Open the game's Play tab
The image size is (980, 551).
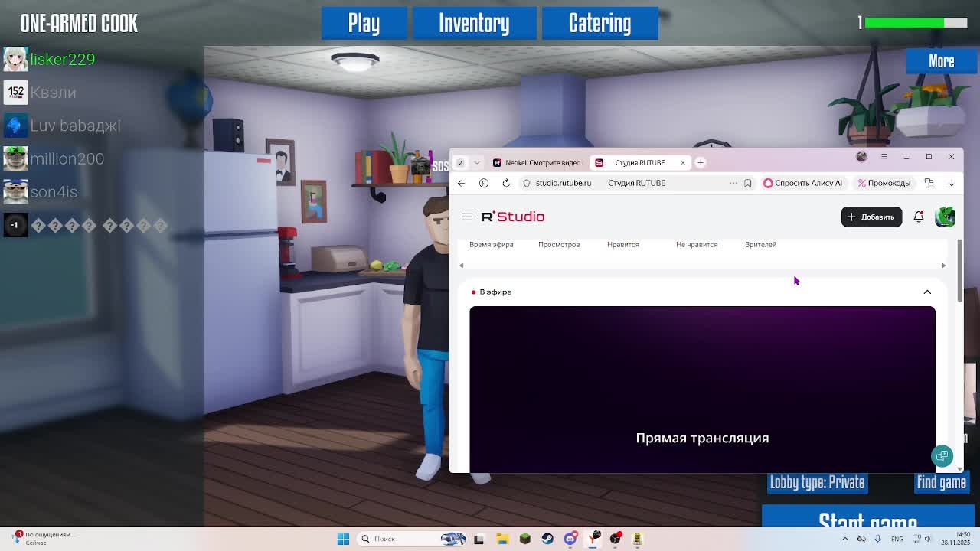(364, 23)
